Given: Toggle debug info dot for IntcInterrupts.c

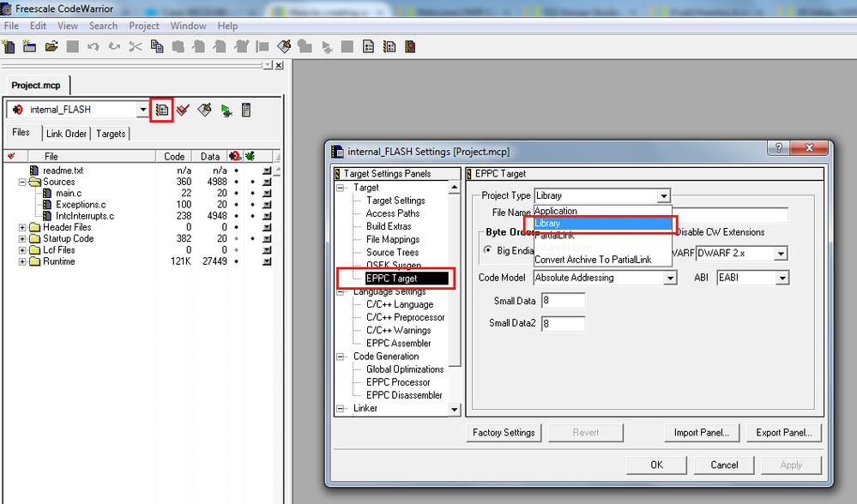Looking at the screenshot, I should [x=252, y=216].
